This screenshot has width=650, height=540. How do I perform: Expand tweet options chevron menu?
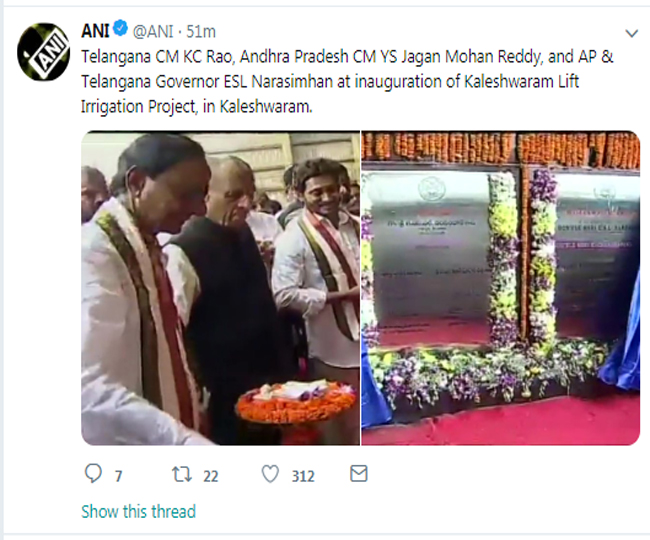[x=631, y=34]
